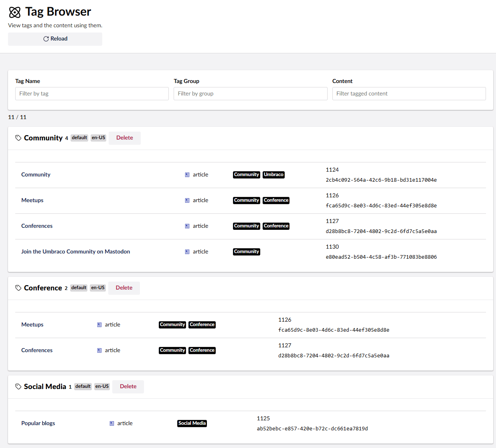This screenshot has width=496, height=448.
Task: Click the Community chip in the Mastodon row
Action: click(x=247, y=252)
